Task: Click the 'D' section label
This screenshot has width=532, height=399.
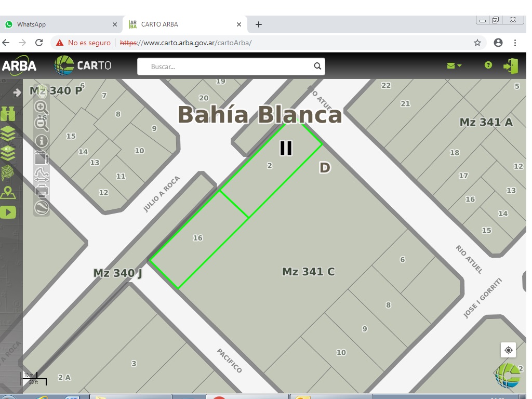Action: pos(325,168)
